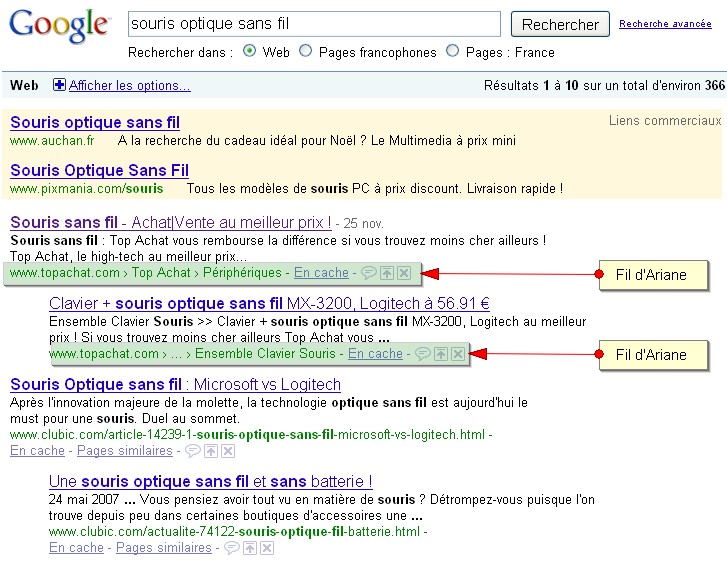Promote the topachat Périphériques result with up-arrow icon
The image size is (727, 562).
click(387, 273)
